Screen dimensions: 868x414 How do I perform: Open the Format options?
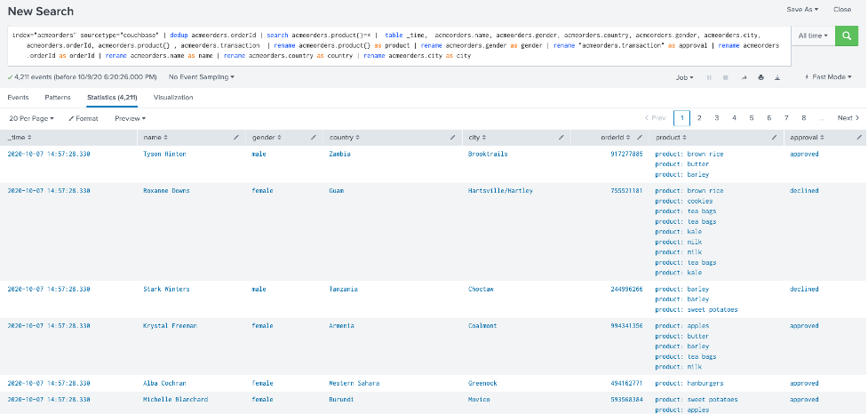coord(83,118)
